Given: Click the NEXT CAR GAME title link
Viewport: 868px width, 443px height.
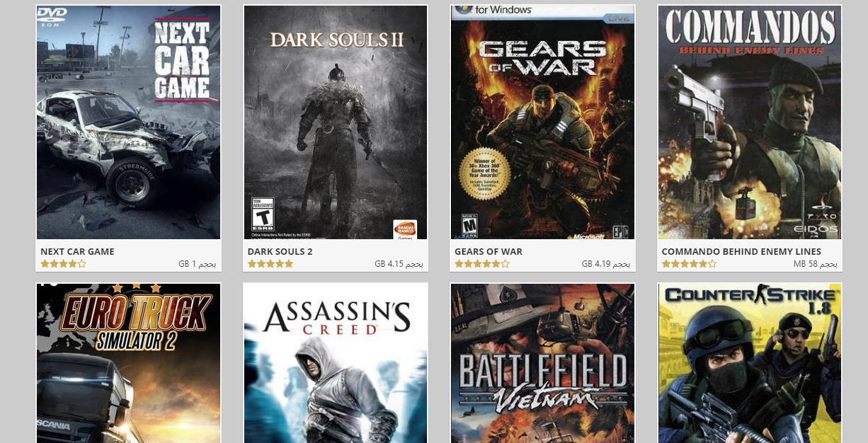Looking at the screenshot, I should click(x=77, y=251).
